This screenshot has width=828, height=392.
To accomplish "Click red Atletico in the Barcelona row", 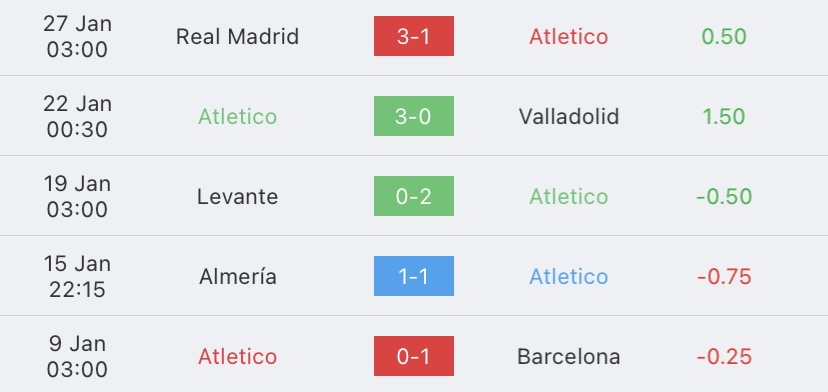I will tap(238, 357).
